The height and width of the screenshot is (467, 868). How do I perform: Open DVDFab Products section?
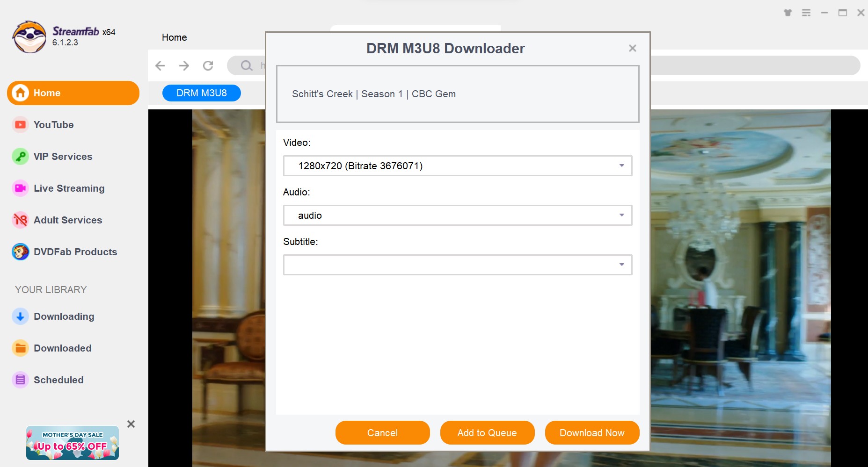(75, 252)
